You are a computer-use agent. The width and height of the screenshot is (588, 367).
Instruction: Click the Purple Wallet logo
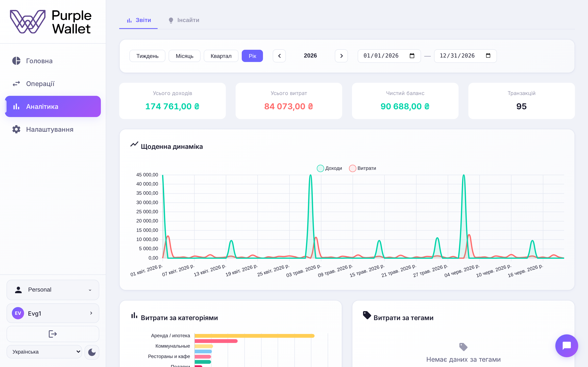point(51,22)
